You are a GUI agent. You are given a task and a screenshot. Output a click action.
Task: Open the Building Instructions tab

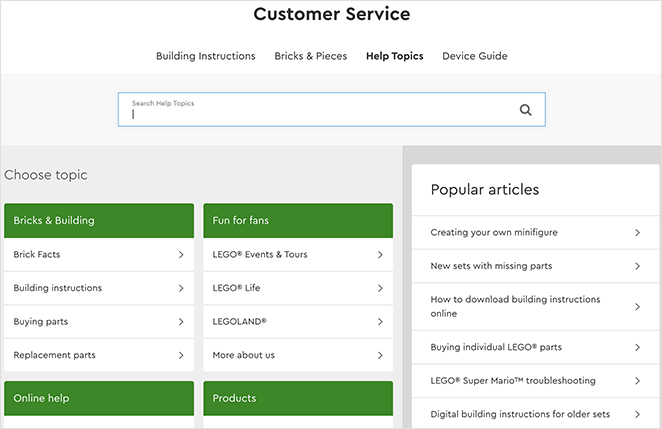[206, 56]
